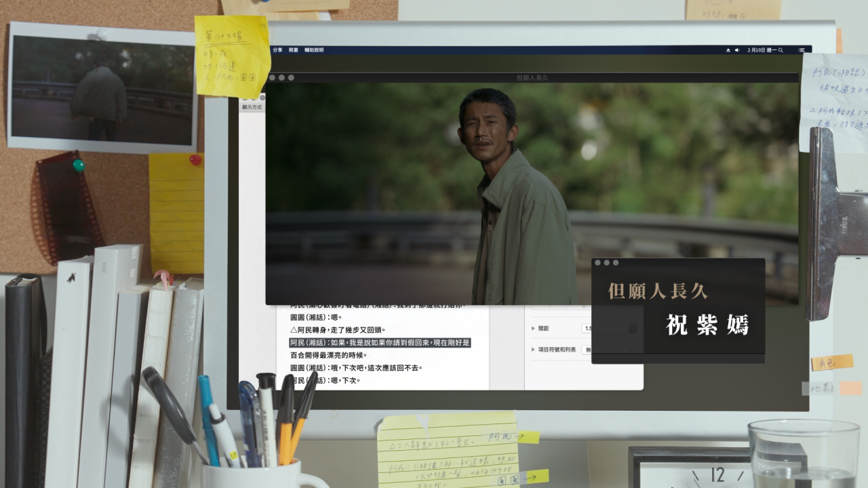The image size is (868, 488).
Task: Click the 2月10日 週一 date display
Action: pos(761,50)
